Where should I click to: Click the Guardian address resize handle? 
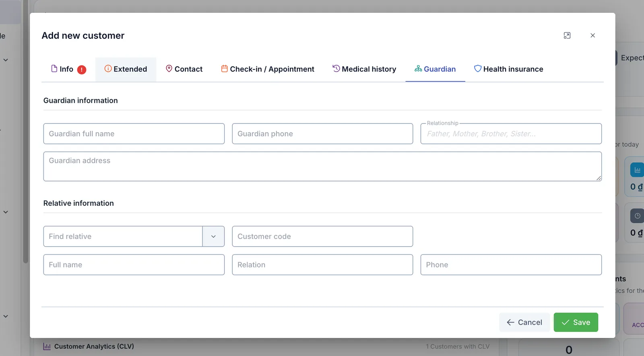click(599, 178)
